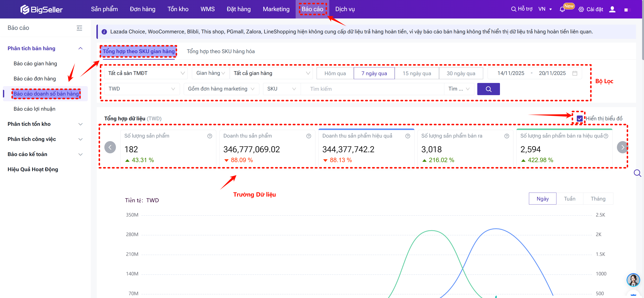644x298 pixels.
Task: Click the Tìm kiếm search input
Action: click(x=372, y=89)
